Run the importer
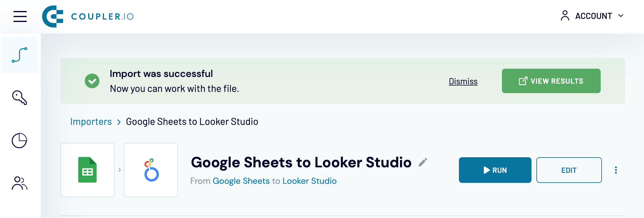The width and height of the screenshot is (644, 218). (x=495, y=170)
